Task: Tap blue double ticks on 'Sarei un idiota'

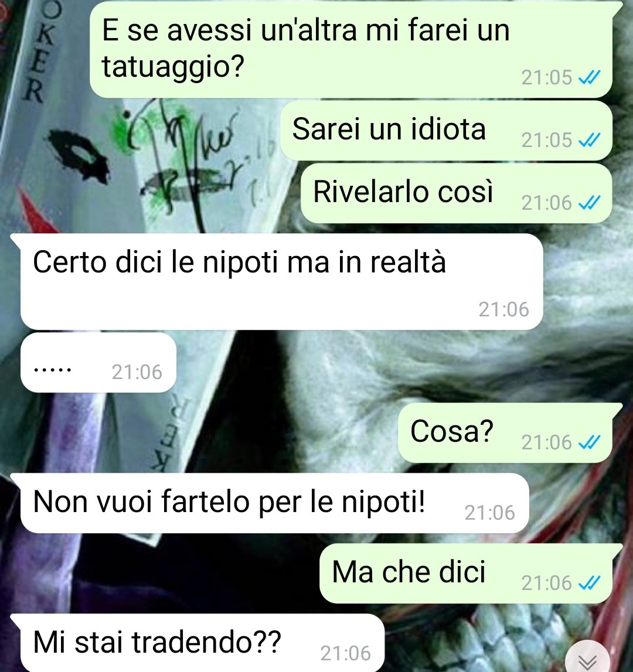Action: tap(589, 140)
